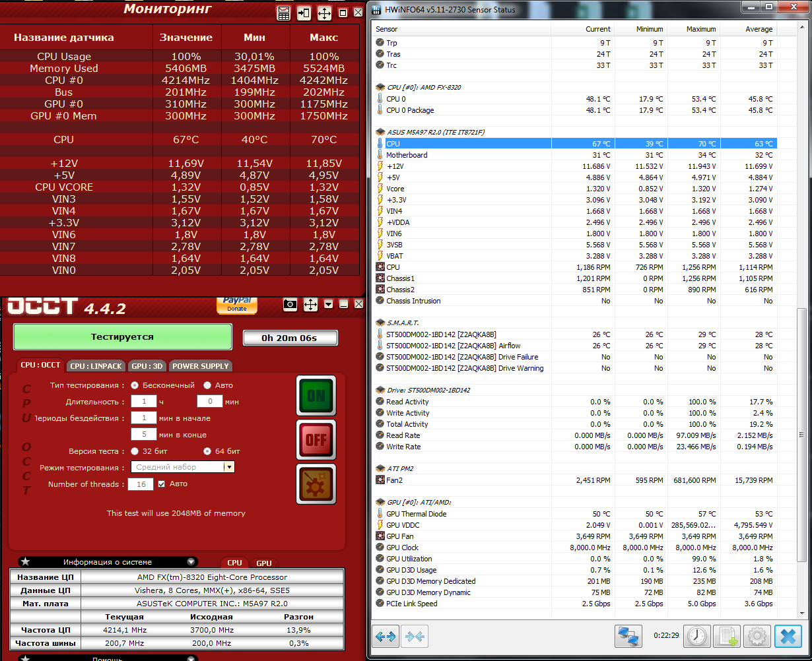Click dock-panel arrow icon in Мониторинг window

point(304,13)
